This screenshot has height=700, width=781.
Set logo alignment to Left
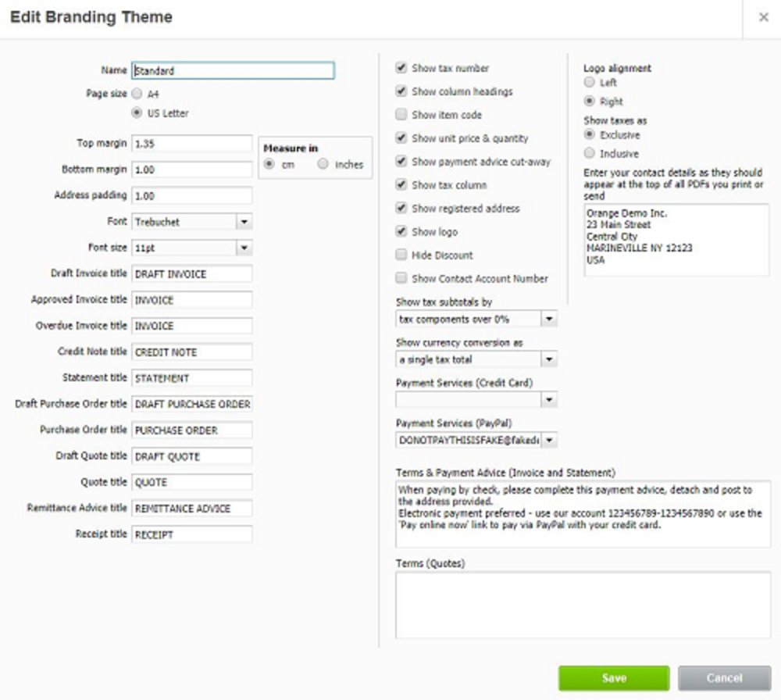(x=589, y=82)
